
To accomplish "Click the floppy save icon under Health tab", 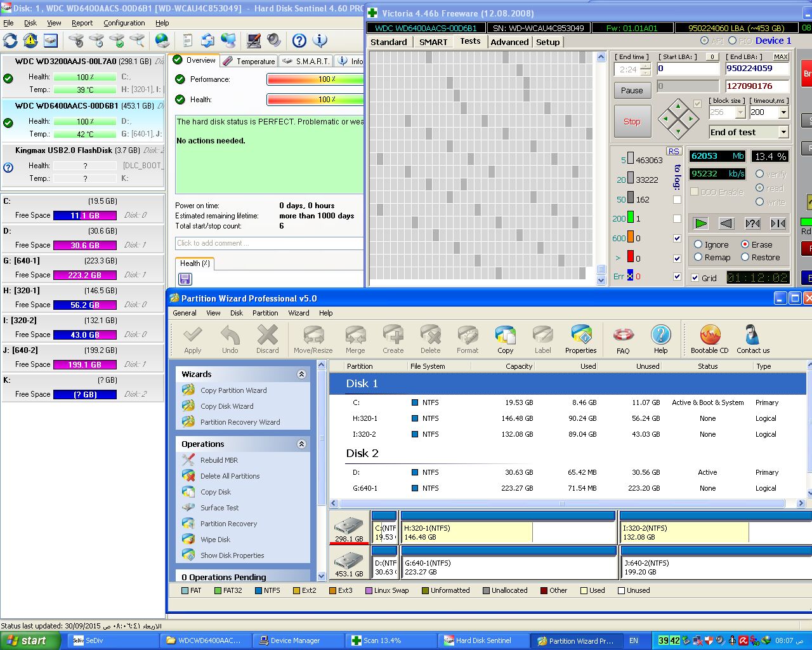I will click(185, 279).
